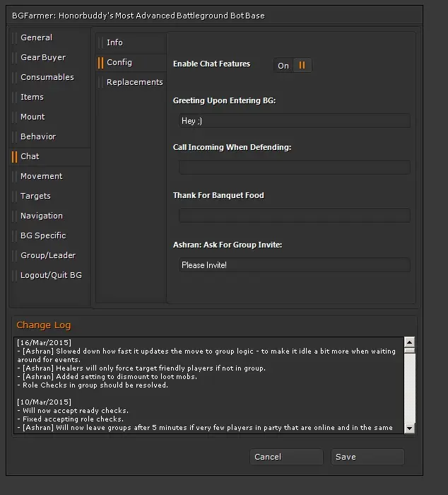This screenshot has height=495, width=448.
Task: Open the Gear Buyer tab
Action: 50,57
